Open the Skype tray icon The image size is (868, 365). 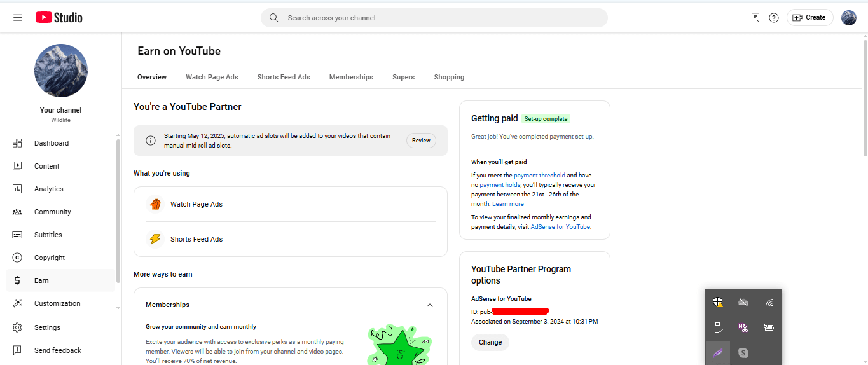(x=743, y=352)
